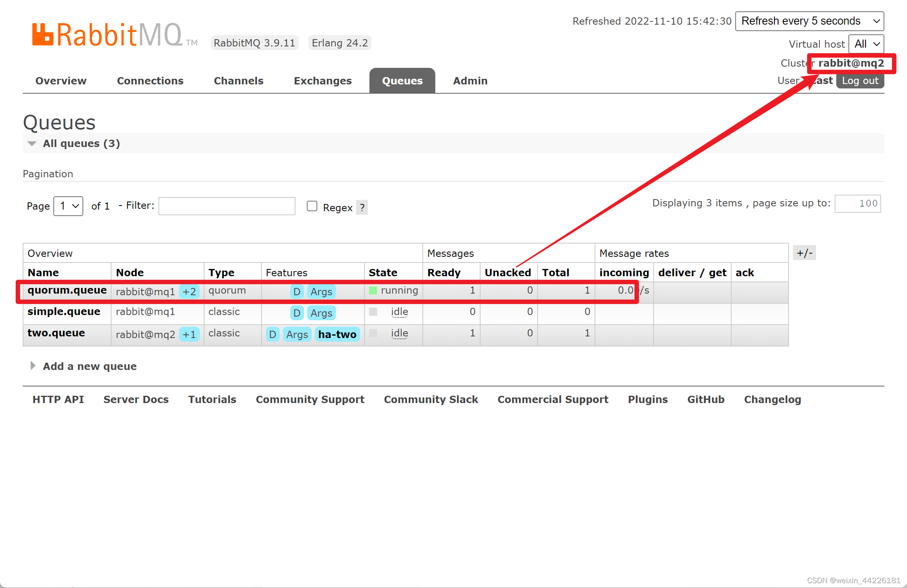Click the D feature badge of two.queue
907x588 pixels.
point(272,334)
